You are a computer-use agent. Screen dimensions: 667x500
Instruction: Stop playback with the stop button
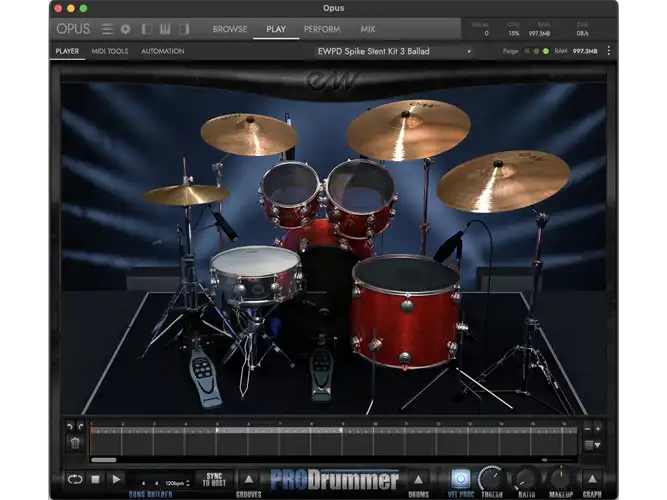pyautogui.click(x=96, y=479)
